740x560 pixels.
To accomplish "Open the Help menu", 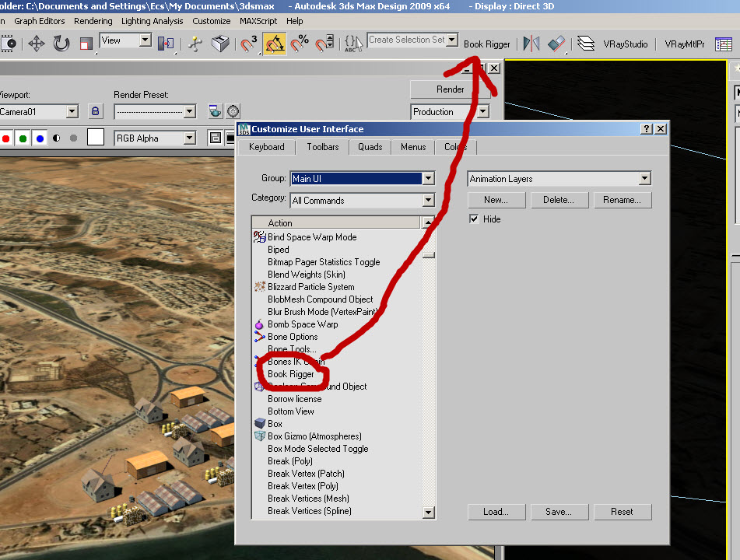I will click(294, 21).
